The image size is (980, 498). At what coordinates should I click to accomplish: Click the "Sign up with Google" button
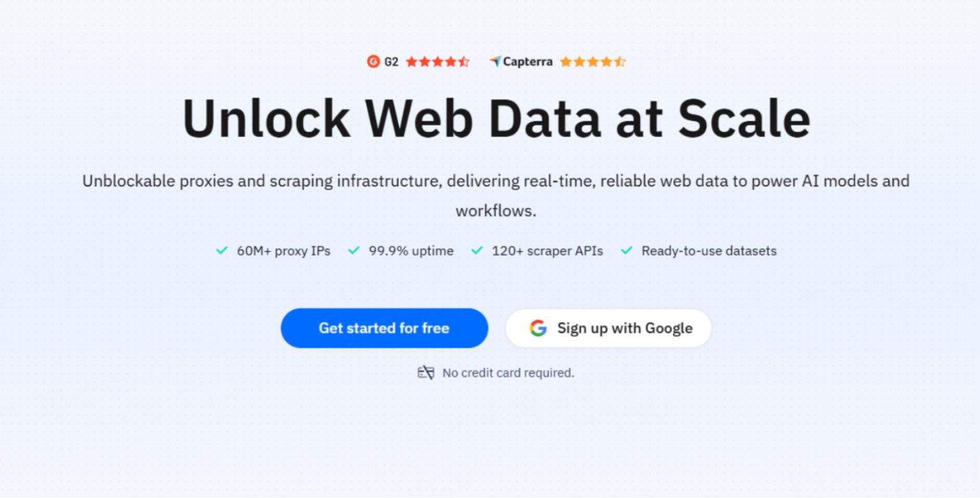coord(608,328)
